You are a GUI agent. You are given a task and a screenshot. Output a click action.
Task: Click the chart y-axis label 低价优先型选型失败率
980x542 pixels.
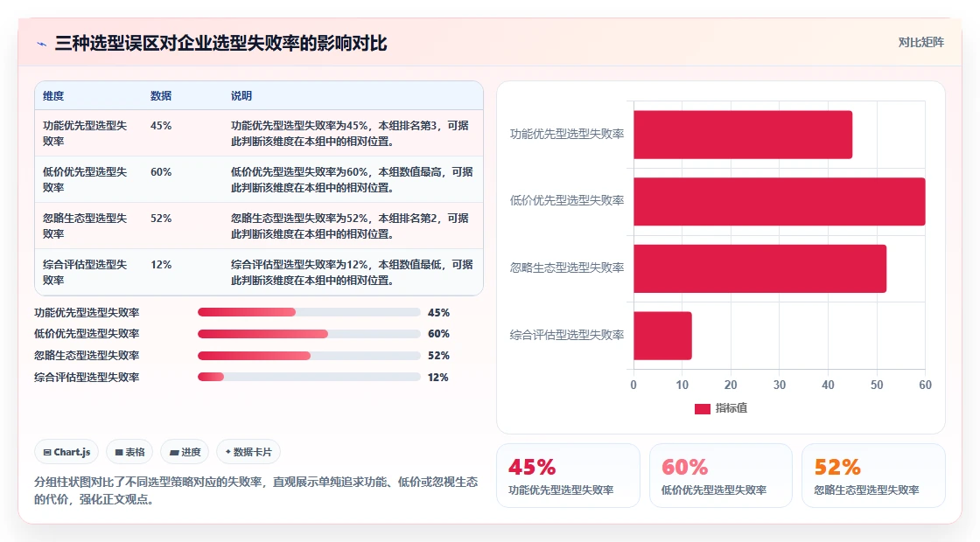tap(567, 201)
